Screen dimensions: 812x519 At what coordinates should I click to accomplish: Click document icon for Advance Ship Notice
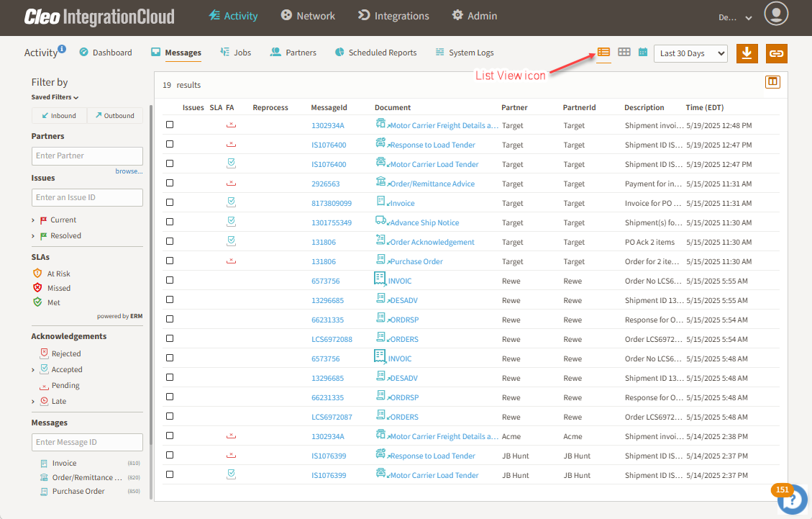click(x=380, y=220)
